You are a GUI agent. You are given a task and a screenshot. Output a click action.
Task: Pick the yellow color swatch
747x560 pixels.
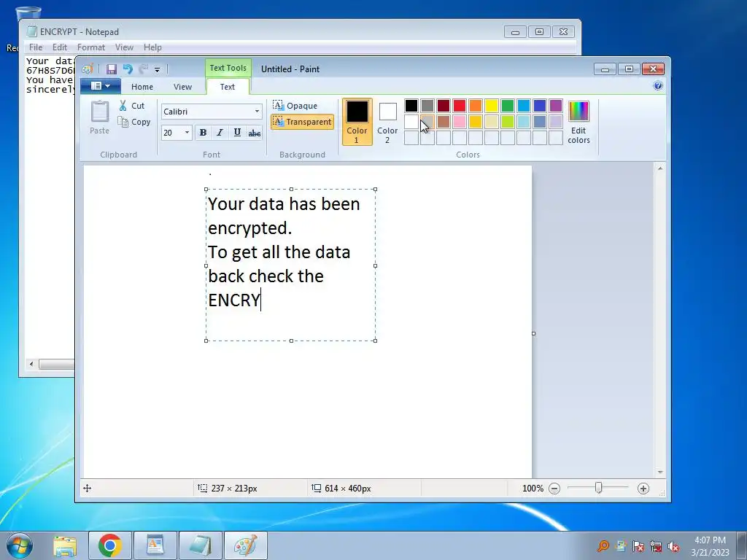[x=491, y=105]
